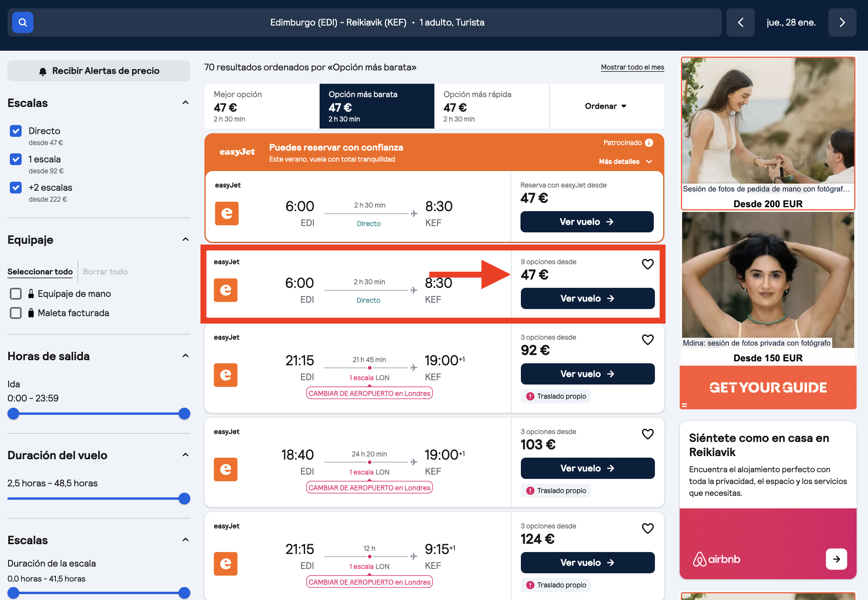Open the Mdina sesión de fotos ad thumbnail

[768, 280]
